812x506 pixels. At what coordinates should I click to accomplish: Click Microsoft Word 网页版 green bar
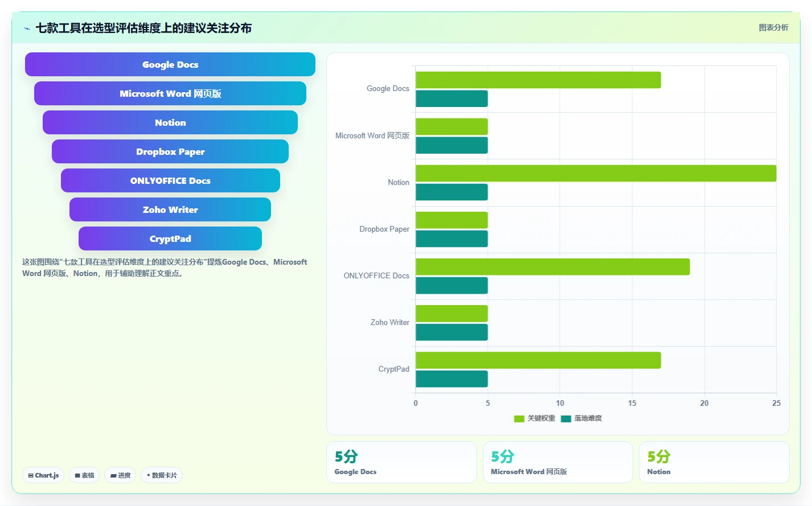coord(452,126)
